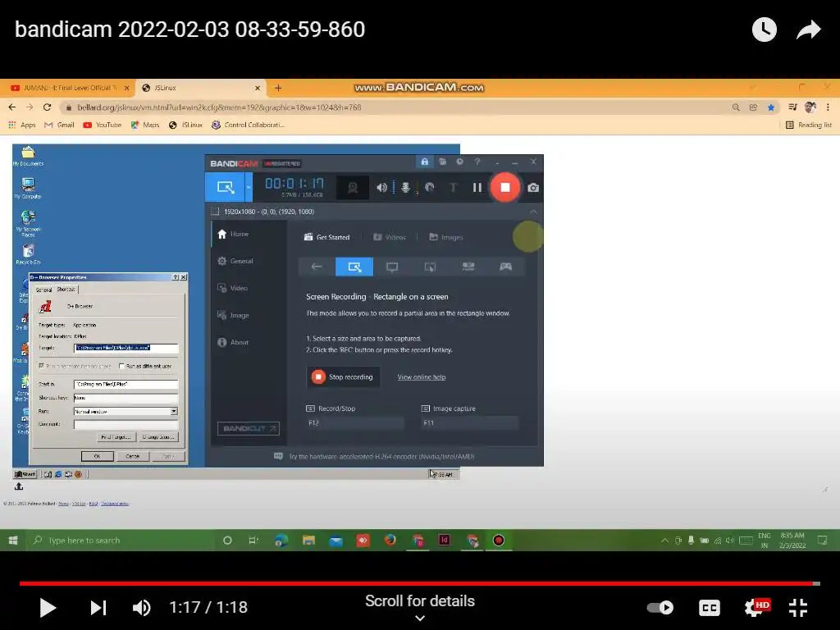Select HDMI device recording mode icon
The image size is (840, 630).
coord(468,267)
